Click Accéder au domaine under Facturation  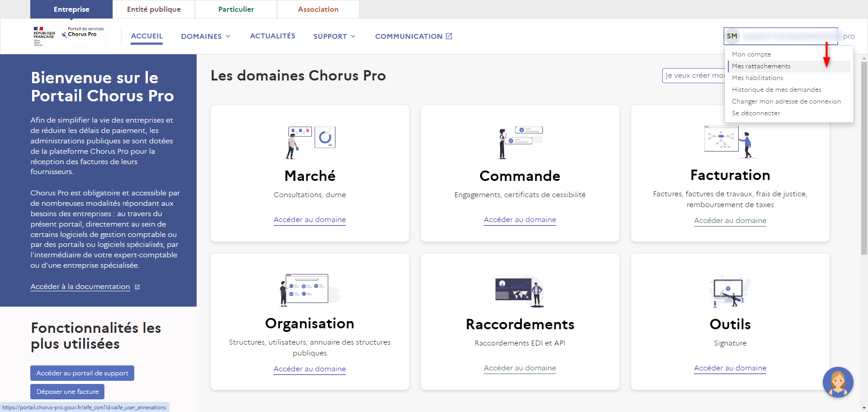point(730,221)
